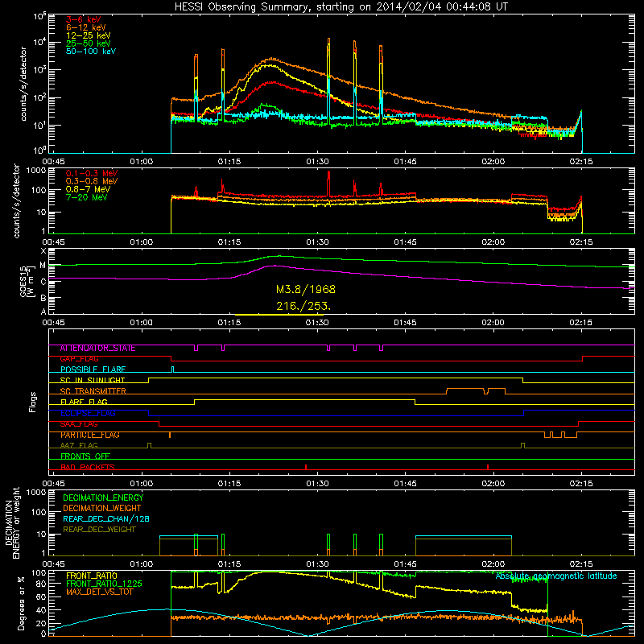Select the GAP_FLAG label
This screenshot has width=644, height=644.
(79, 359)
